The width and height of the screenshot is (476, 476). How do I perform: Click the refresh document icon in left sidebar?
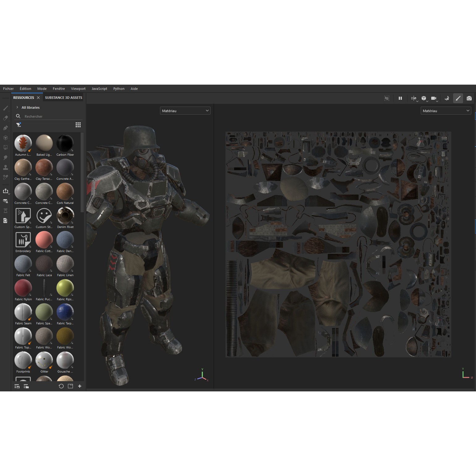click(x=6, y=221)
